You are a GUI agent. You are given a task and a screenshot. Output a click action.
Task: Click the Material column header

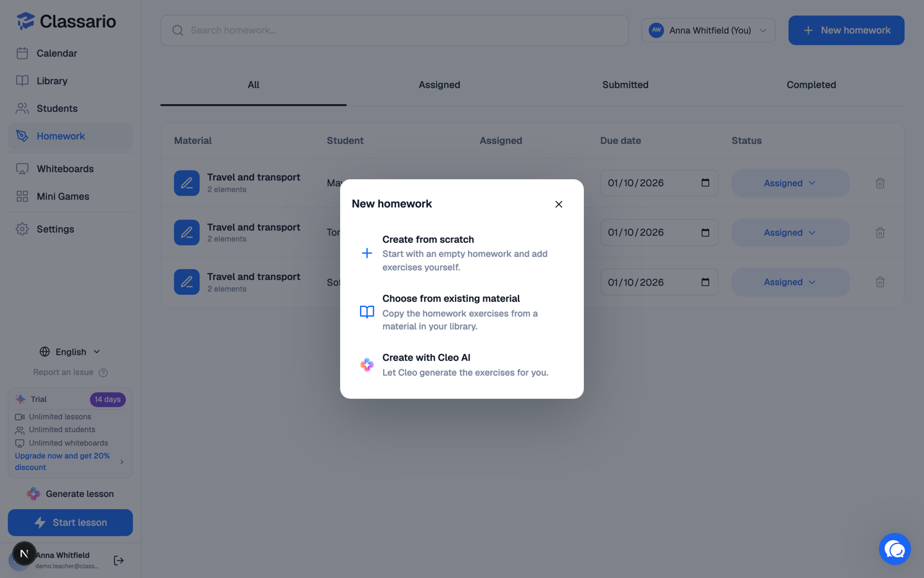[x=193, y=141]
